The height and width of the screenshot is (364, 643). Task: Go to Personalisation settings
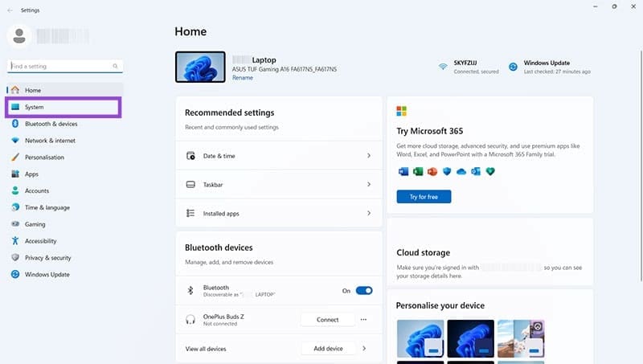click(44, 157)
